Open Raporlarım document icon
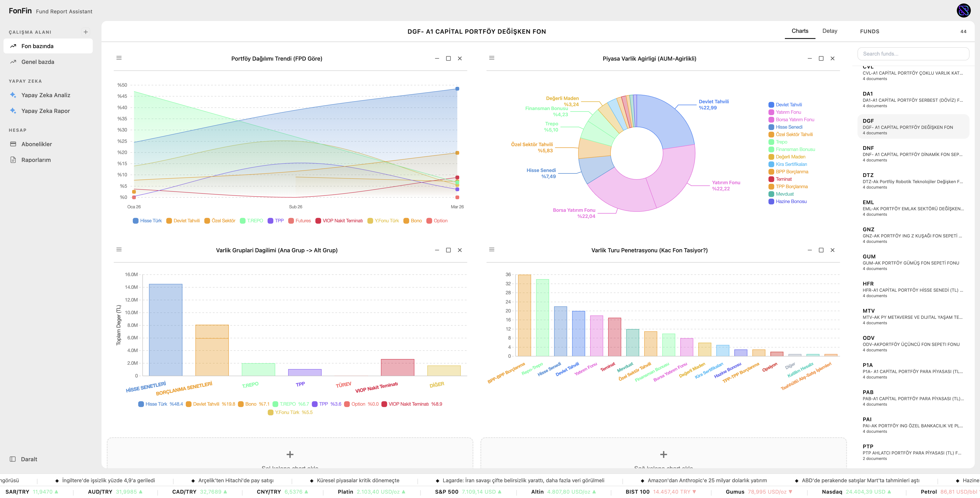980x498 pixels. coord(13,160)
